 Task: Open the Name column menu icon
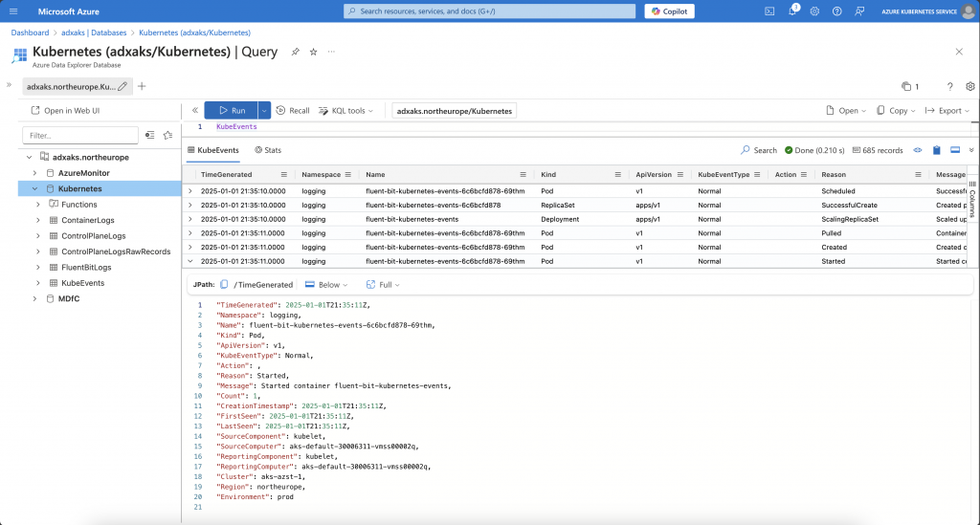(x=523, y=175)
